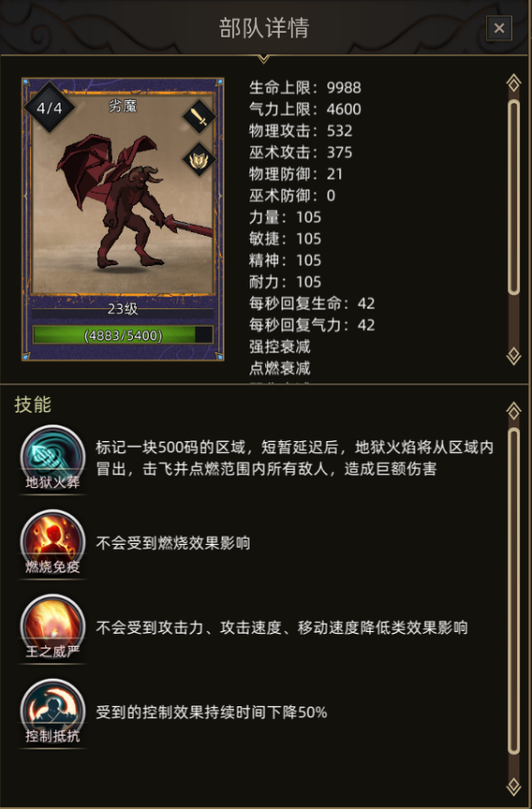Viewport: 532px width, 809px height.
Task: Click the 强控衰减 stat entry
Action: tap(280, 346)
